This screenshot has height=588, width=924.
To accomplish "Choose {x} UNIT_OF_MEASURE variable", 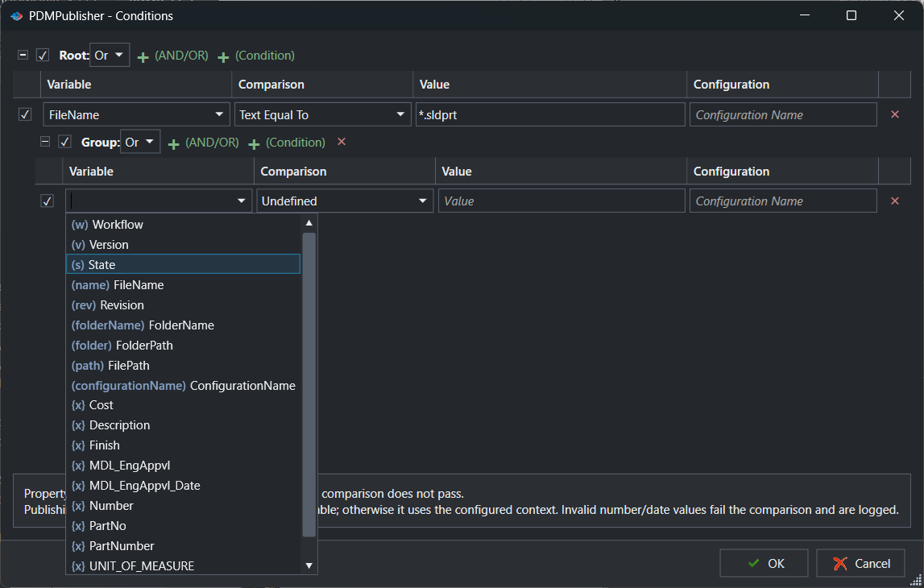I will pyautogui.click(x=183, y=565).
